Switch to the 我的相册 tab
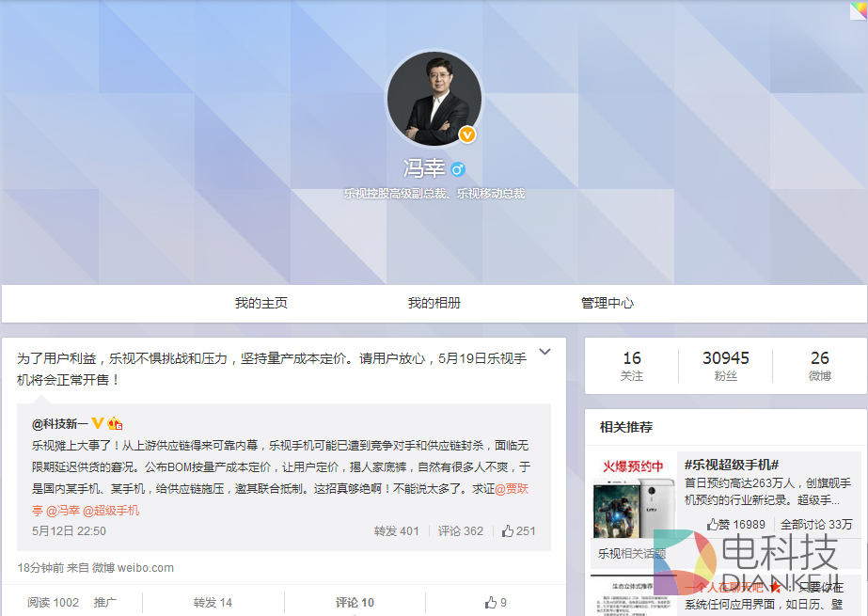 tap(434, 303)
